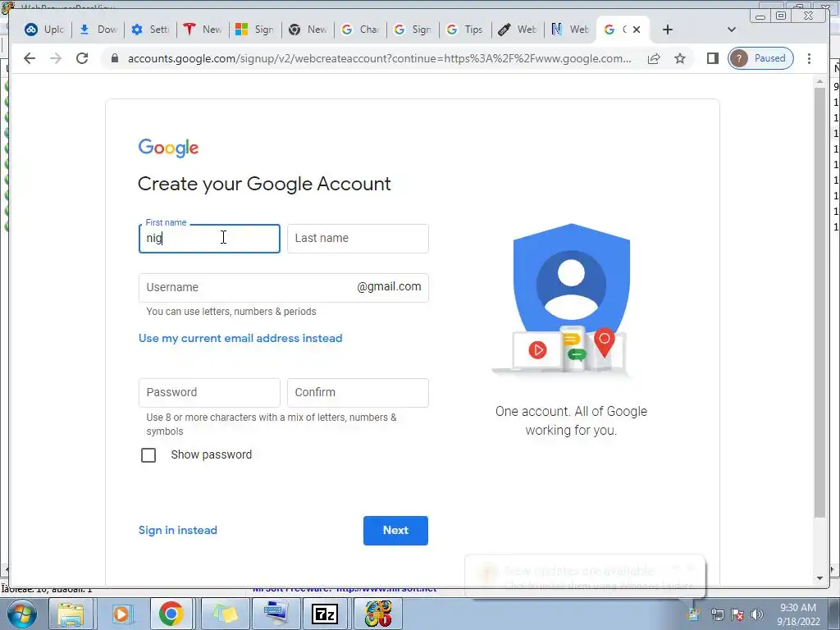Open the side panel icon
This screenshot has height=630, width=840.
pos(713,58)
